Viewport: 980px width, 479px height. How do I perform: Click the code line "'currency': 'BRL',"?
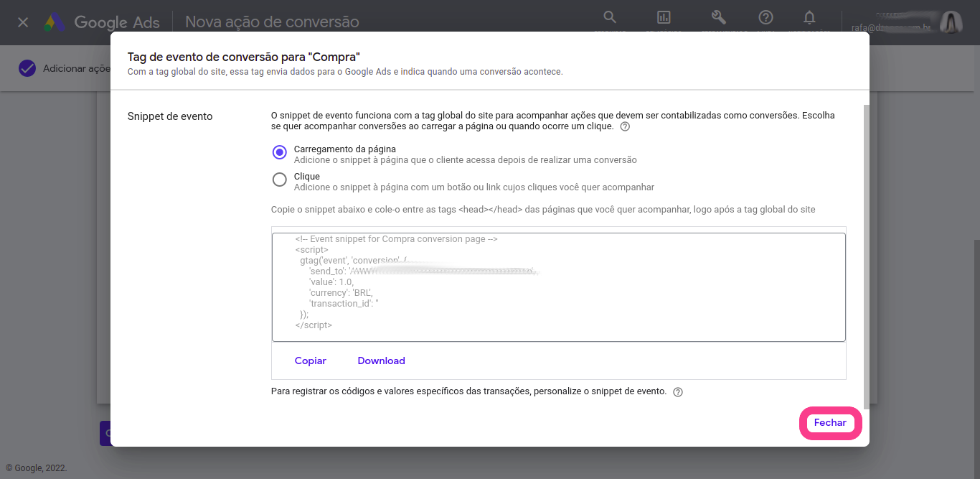click(341, 293)
